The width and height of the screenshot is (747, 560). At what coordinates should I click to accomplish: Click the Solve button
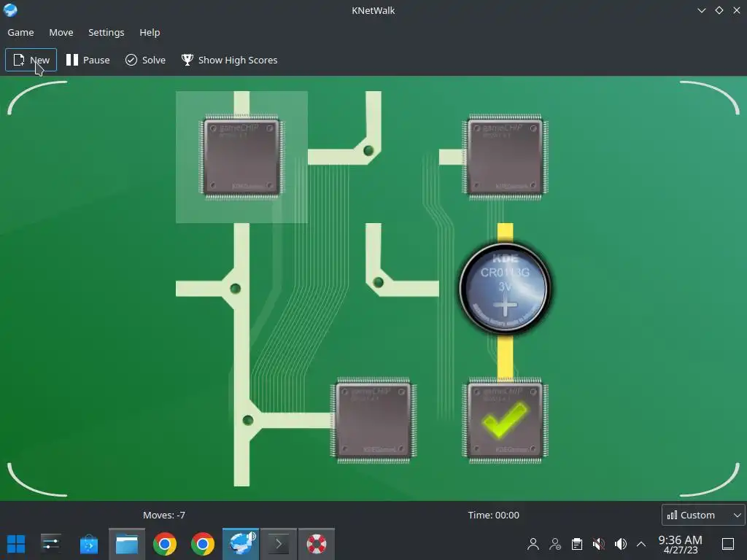point(145,60)
